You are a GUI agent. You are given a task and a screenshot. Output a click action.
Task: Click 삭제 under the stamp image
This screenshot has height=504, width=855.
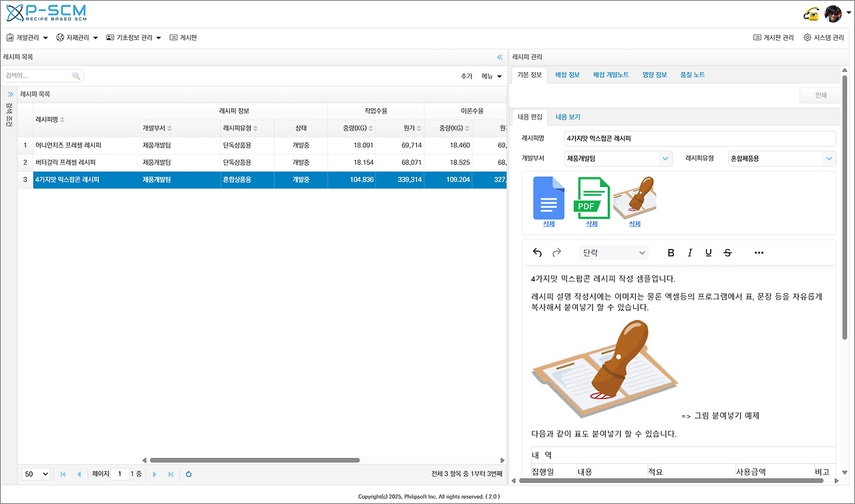click(x=635, y=224)
